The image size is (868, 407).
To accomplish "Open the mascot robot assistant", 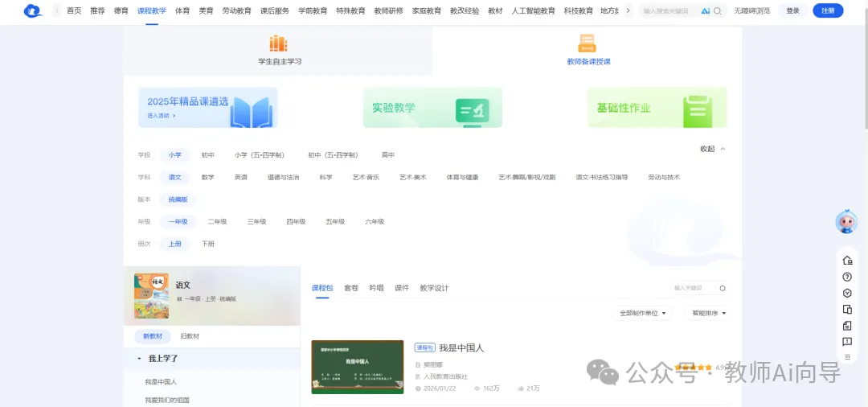I will coord(845,221).
